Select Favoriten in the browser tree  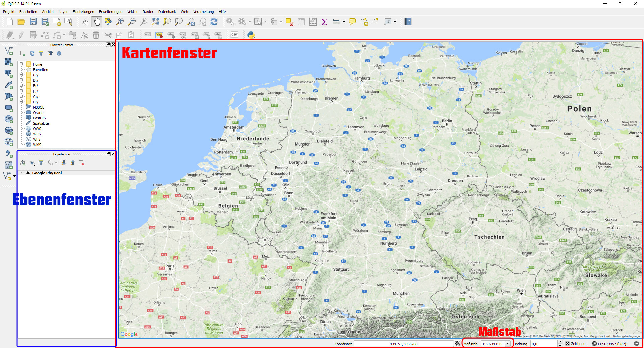(40, 70)
